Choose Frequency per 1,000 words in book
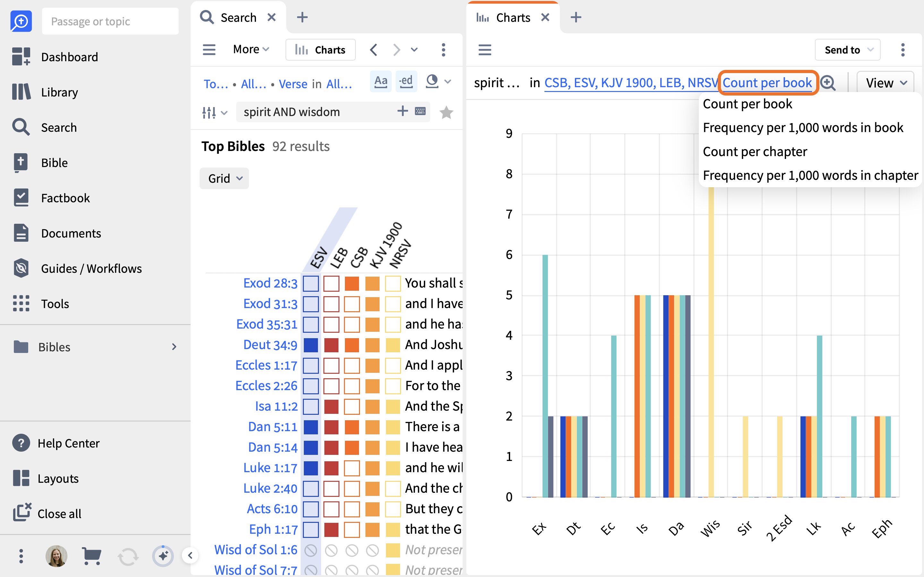 pyautogui.click(x=803, y=128)
